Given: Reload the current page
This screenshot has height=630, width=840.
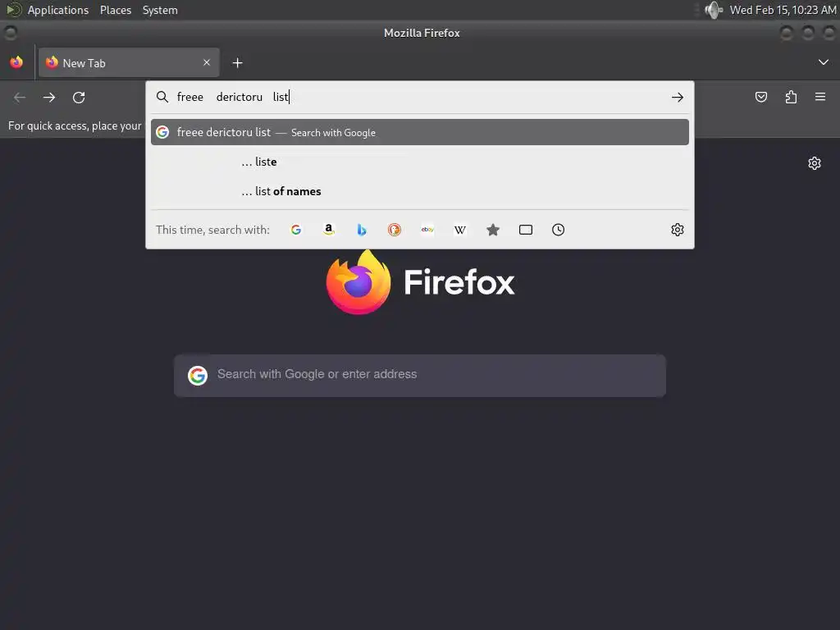Looking at the screenshot, I should coord(79,98).
